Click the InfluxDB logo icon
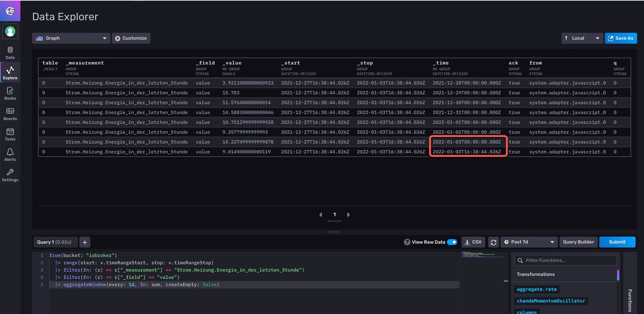 point(10,11)
